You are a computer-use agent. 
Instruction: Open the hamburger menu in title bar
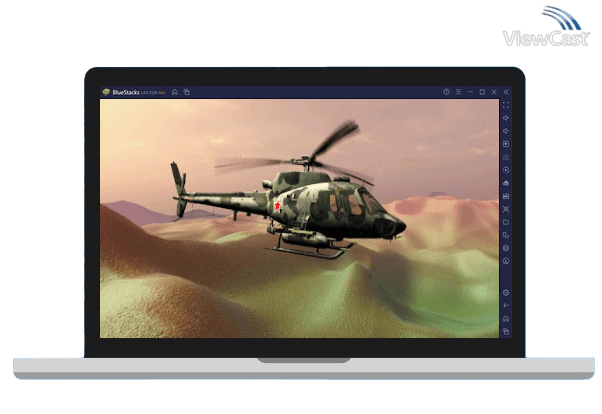(458, 92)
